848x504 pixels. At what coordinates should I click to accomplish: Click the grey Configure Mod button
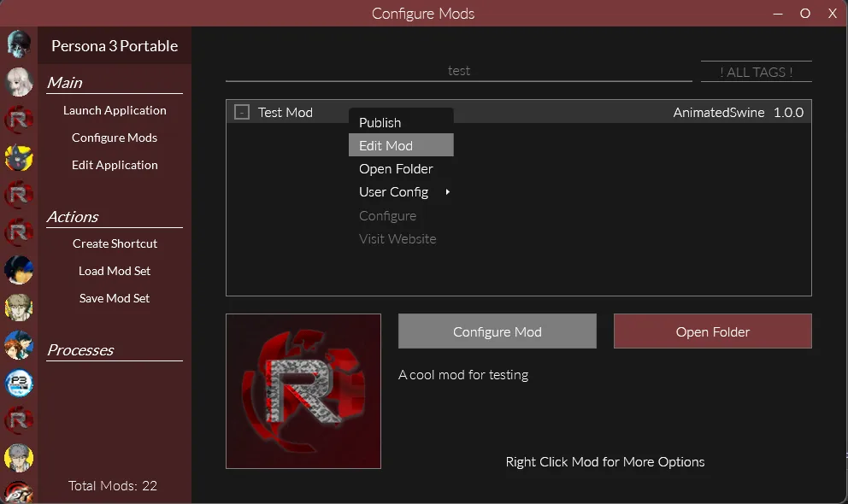coord(497,331)
